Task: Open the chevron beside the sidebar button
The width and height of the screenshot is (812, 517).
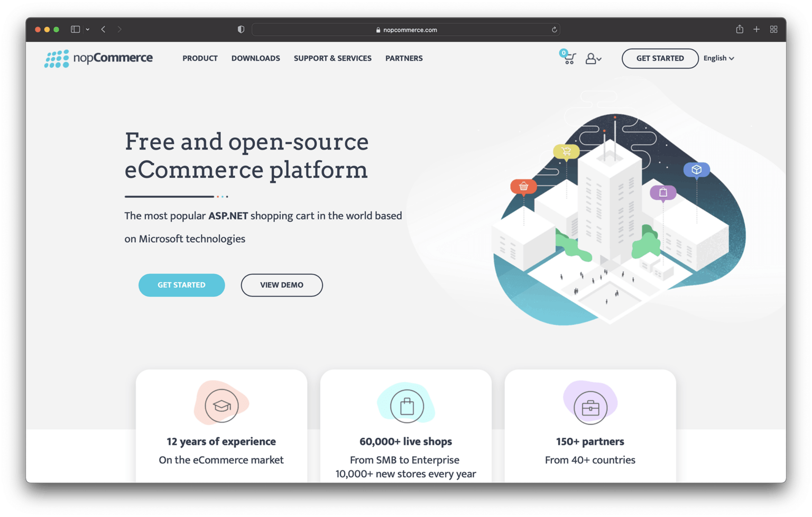Action: [88, 30]
